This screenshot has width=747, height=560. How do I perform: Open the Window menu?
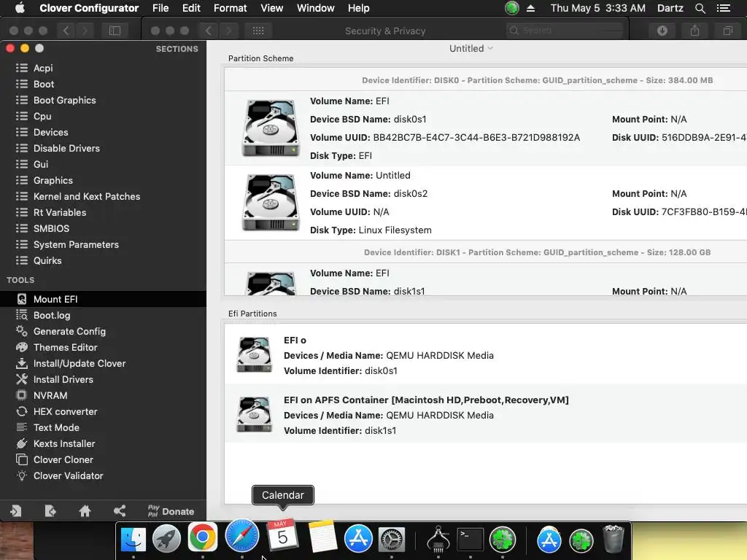(315, 8)
